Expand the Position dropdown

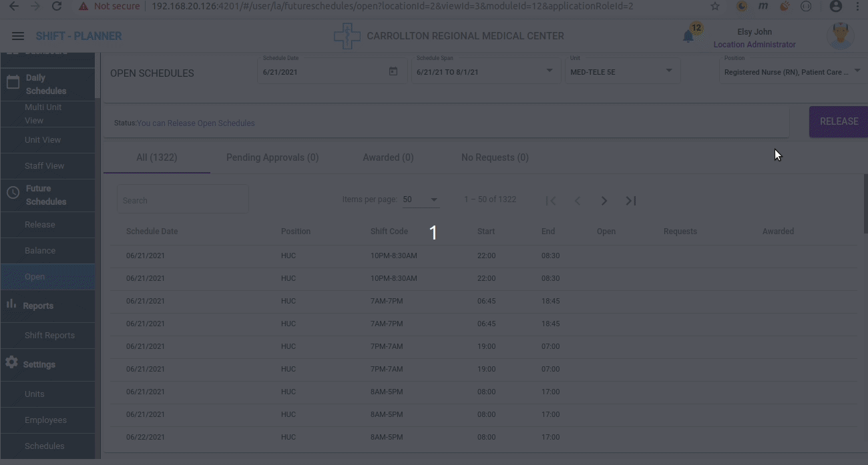(857, 71)
